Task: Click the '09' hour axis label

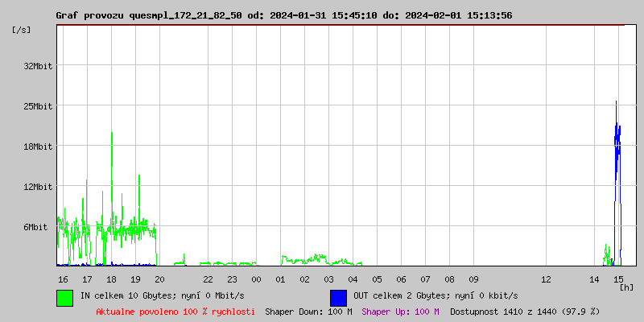Action: (473, 279)
